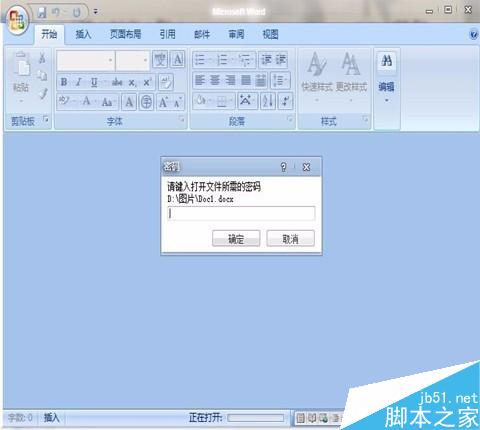The height and width of the screenshot is (430, 480).
Task: Switch to the 插入 tab
Action: [x=83, y=34]
